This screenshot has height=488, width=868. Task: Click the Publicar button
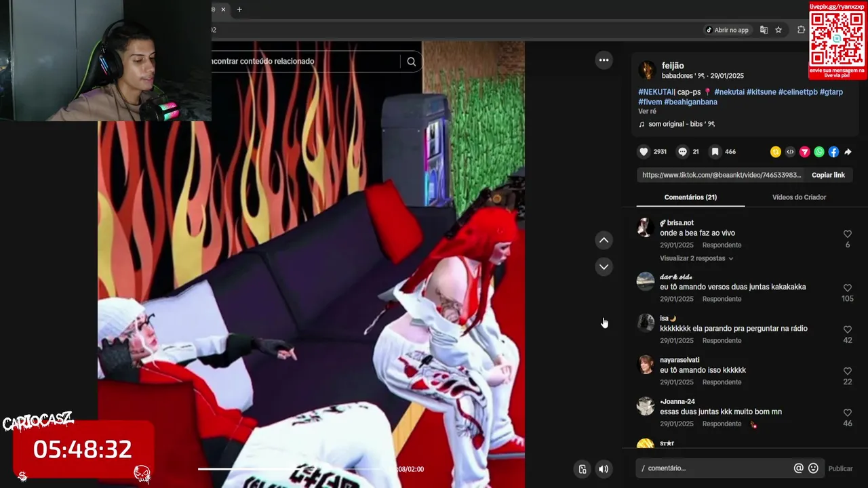pos(840,468)
